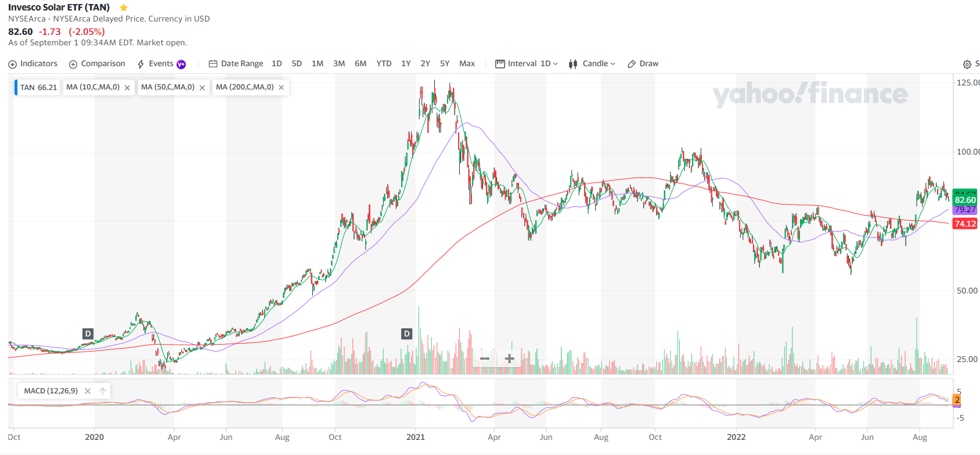980x455 pixels.
Task: Remove the MA (50,C,MA,0) indicator
Action: (202, 88)
